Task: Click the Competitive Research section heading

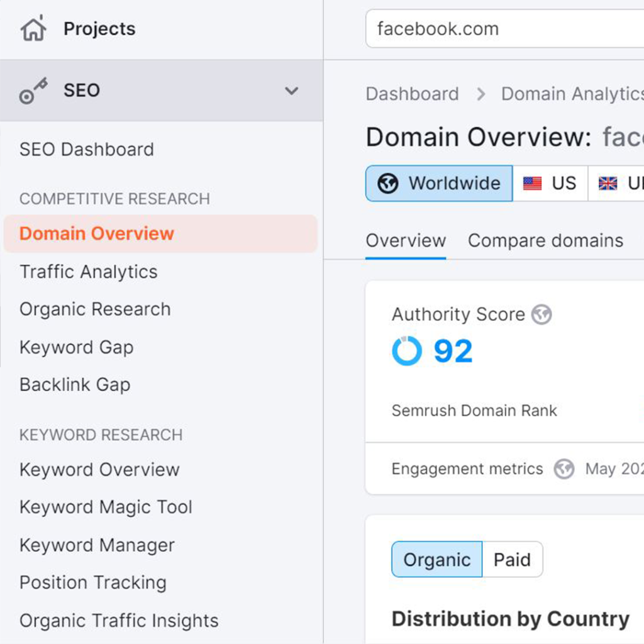Action: pyautogui.click(x=114, y=199)
